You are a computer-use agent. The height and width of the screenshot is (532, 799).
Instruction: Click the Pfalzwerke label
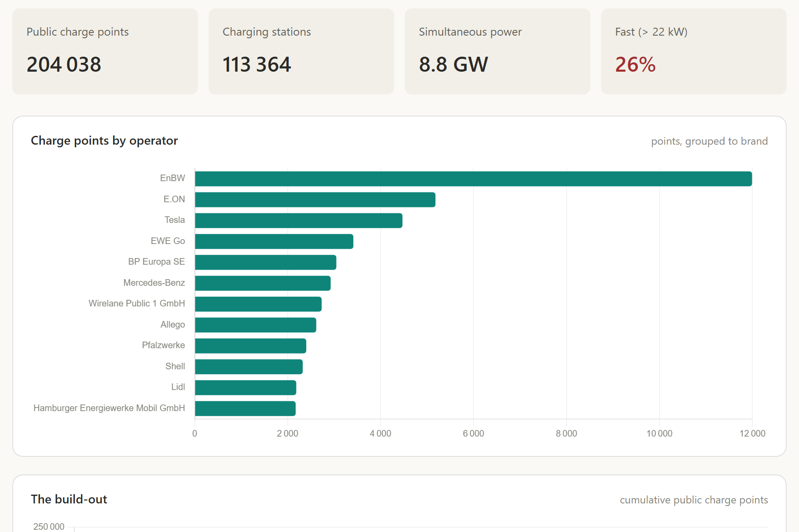click(x=163, y=345)
